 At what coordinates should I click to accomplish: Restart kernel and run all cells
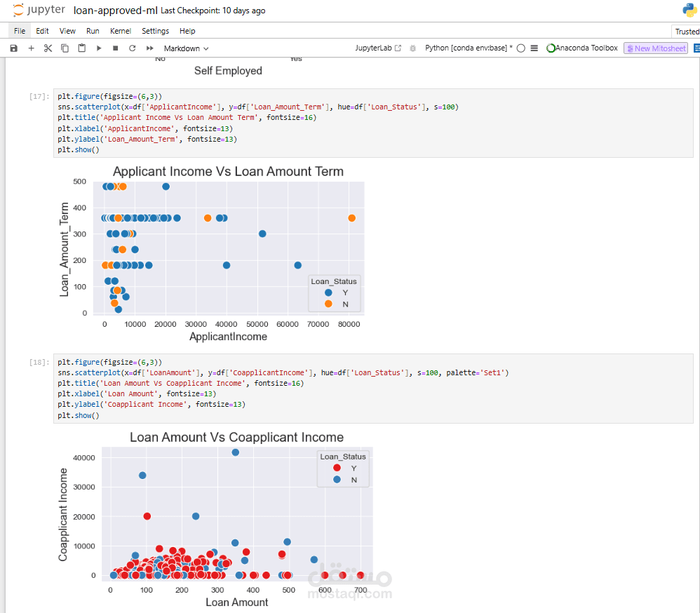pyautogui.click(x=149, y=48)
